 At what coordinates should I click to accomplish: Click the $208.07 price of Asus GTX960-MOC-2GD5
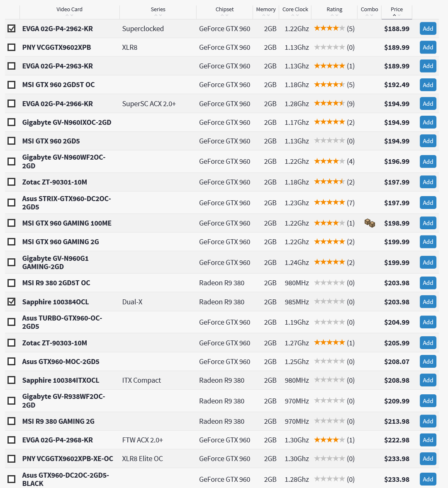coord(397,362)
